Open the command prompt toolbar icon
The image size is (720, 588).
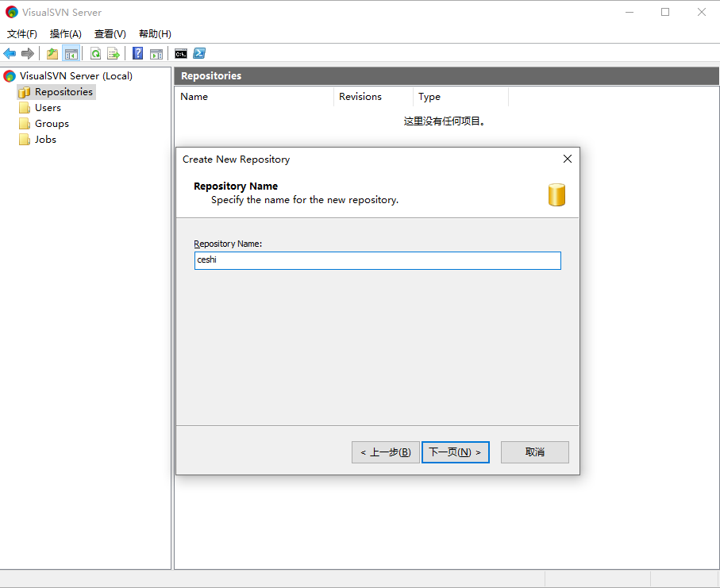(181, 54)
